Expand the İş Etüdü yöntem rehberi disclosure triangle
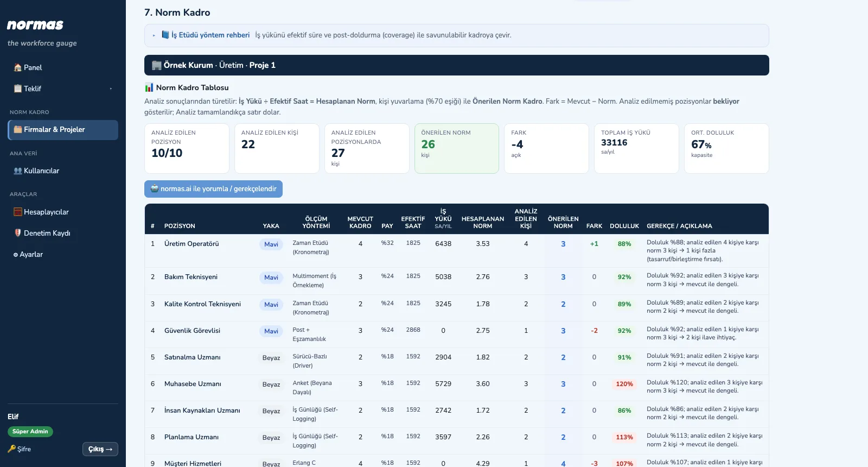Viewport: 868px width, 467px height. click(x=154, y=35)
